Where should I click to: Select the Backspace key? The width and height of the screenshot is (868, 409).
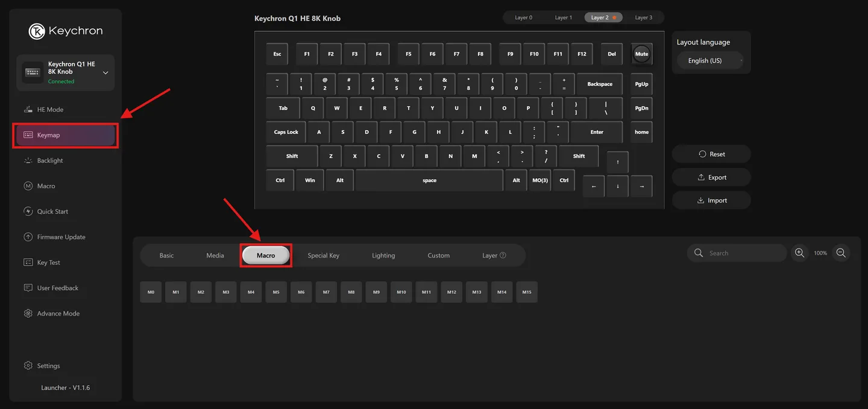600,84
